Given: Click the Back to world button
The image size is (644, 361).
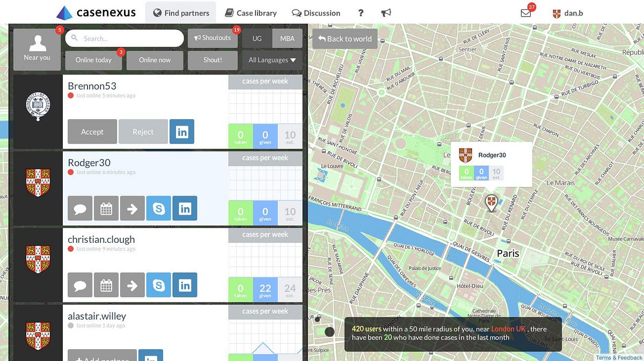Looking at the screenshot, I should point(345,39).
